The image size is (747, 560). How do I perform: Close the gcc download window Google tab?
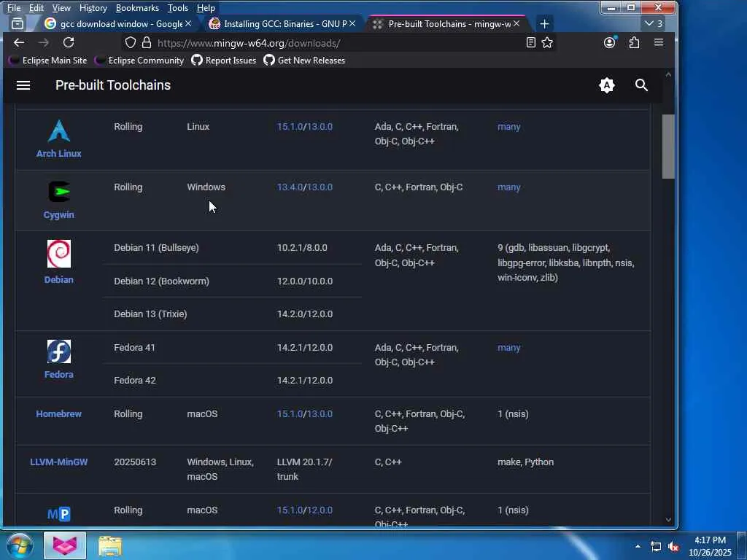[x=188, y=23]
